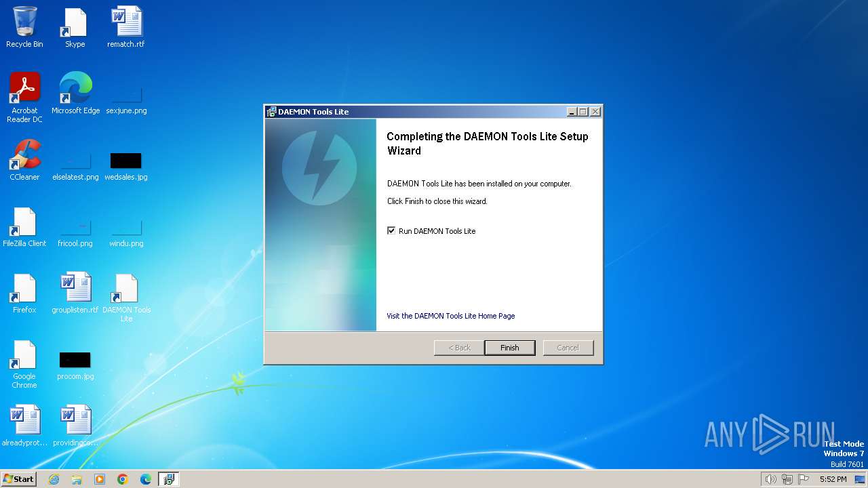Select DAEMON Tools Lite desktop shortcut
Viewport: 868px width, 488px height.
(126, 298)
